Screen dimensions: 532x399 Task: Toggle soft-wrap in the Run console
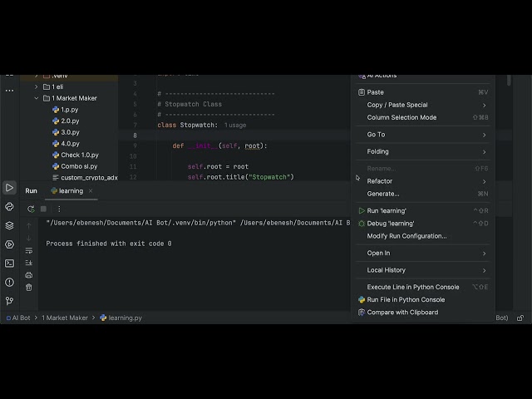[29, 250]
